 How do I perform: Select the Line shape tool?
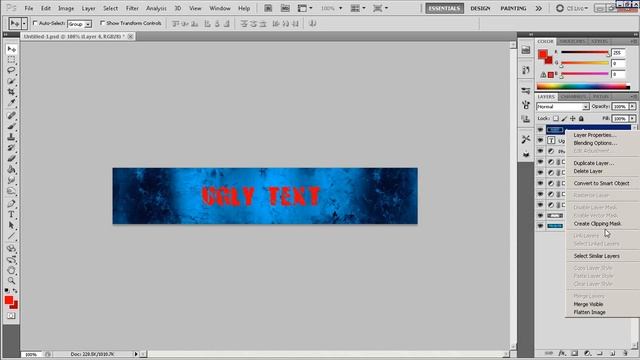[x=11, y=236]
